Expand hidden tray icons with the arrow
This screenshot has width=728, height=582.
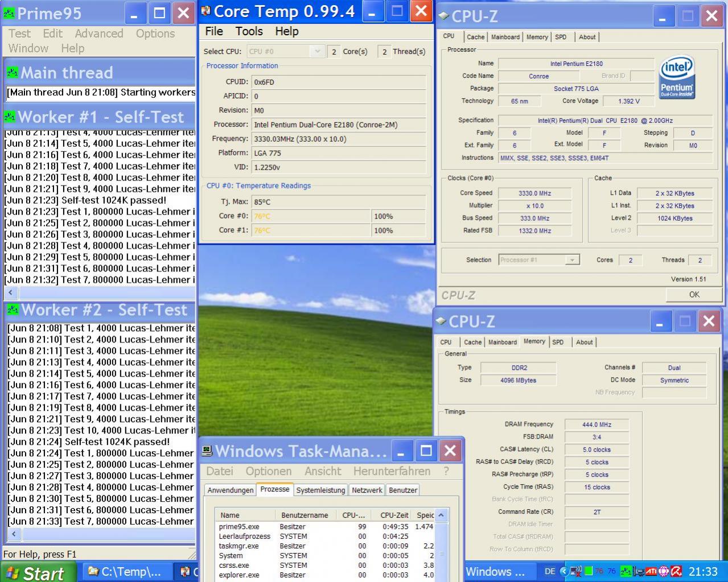point(564,571)
